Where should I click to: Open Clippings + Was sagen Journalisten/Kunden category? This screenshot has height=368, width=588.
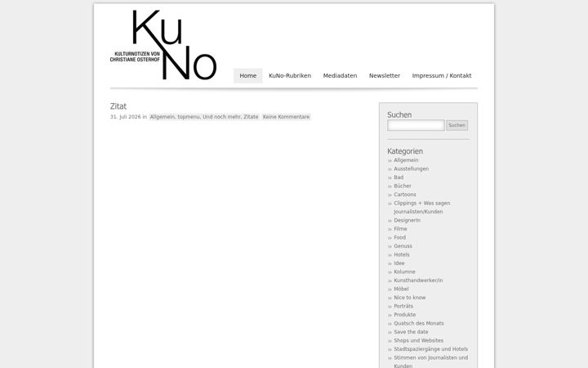click(x=422, y=207)
